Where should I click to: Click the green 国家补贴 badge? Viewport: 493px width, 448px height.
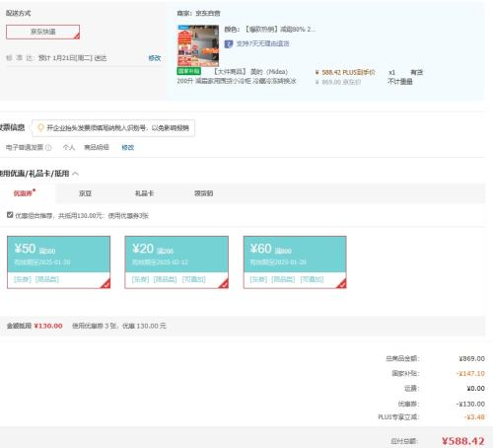point(188,71)
